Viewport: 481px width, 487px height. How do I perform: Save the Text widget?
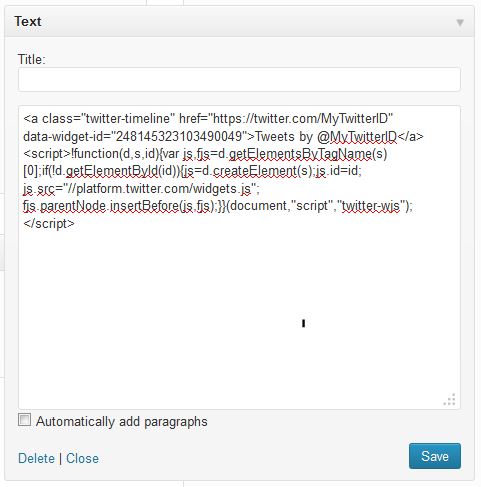coord(435,456)
